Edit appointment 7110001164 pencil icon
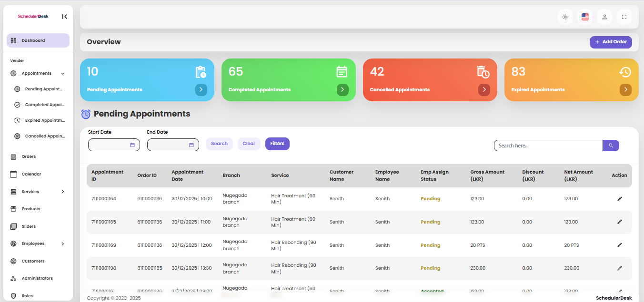Image resolution: width=644 pixels, height=302 pixels. click(x=620, y=199)
